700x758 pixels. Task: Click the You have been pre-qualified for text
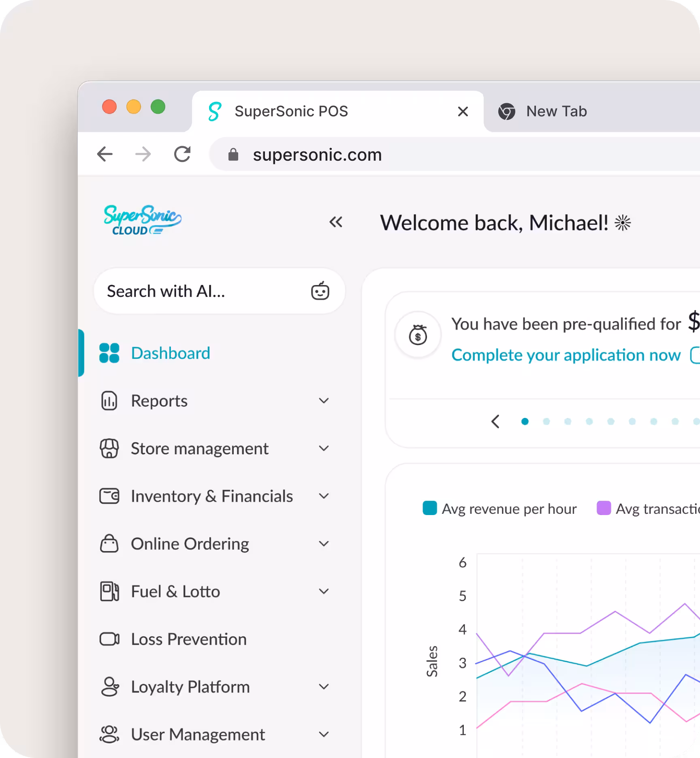pyautogui.click(x=566, y=324)
